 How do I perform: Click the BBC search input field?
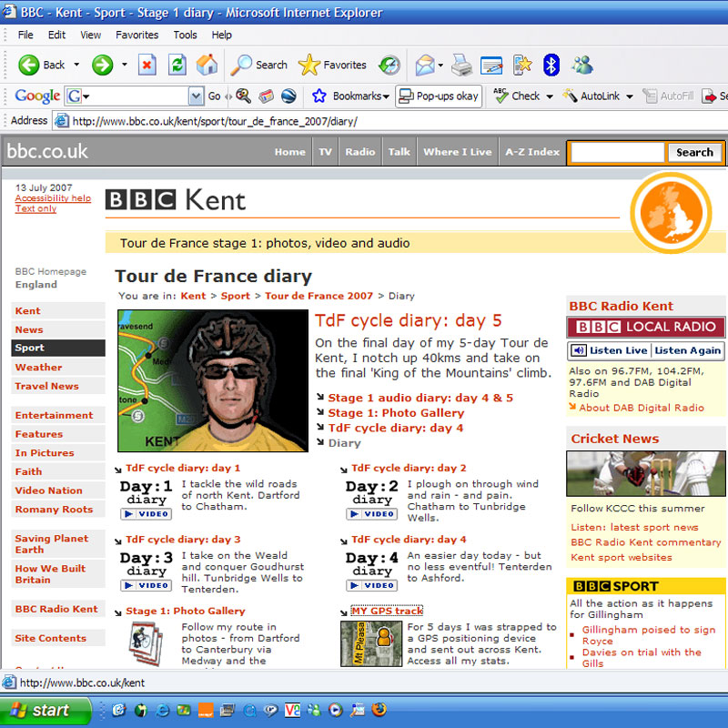(x=617, y=152)
